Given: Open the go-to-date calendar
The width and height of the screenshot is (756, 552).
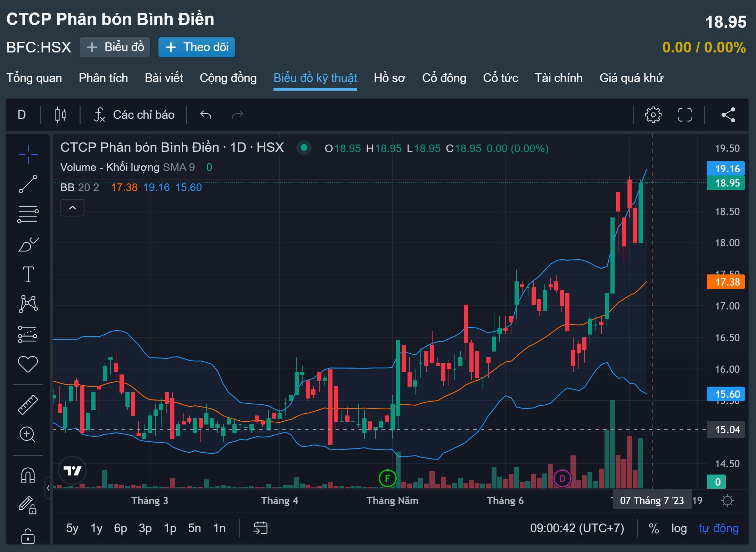Looking at the screenshot, I should 260,528.
